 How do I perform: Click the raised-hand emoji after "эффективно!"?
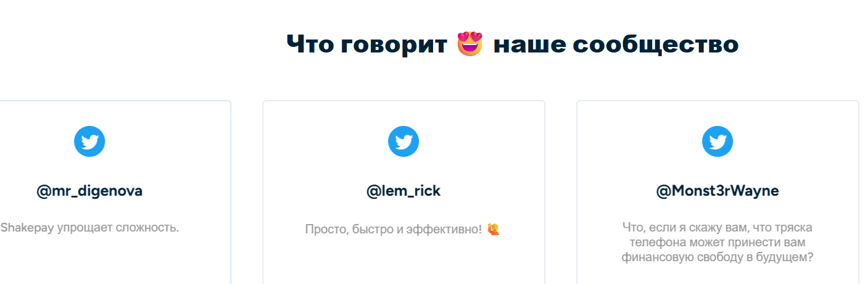(494, 229)
